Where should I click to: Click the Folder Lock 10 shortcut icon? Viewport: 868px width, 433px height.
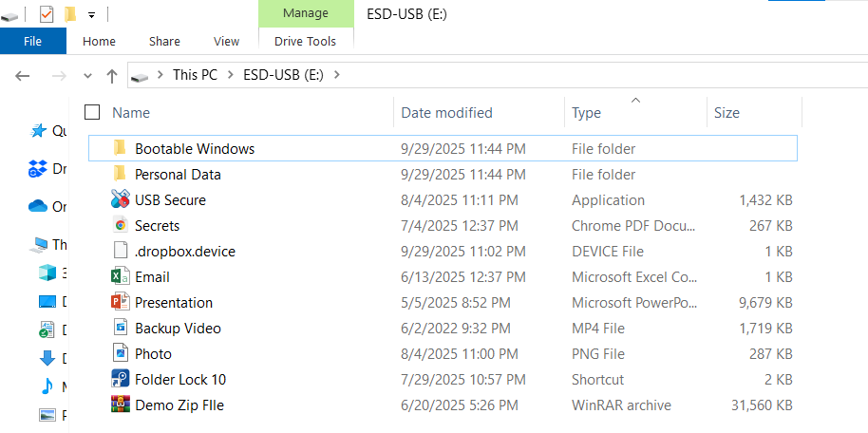click(x=120, y=379)
